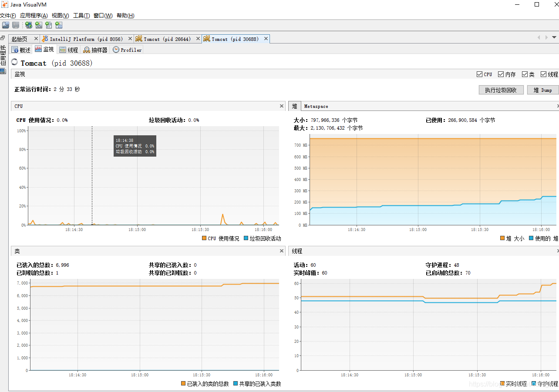Click the Add Remote Host toolbar icon
Viewport: 559px width, 392px height.
pyautogui.click(x=28, y=25)
